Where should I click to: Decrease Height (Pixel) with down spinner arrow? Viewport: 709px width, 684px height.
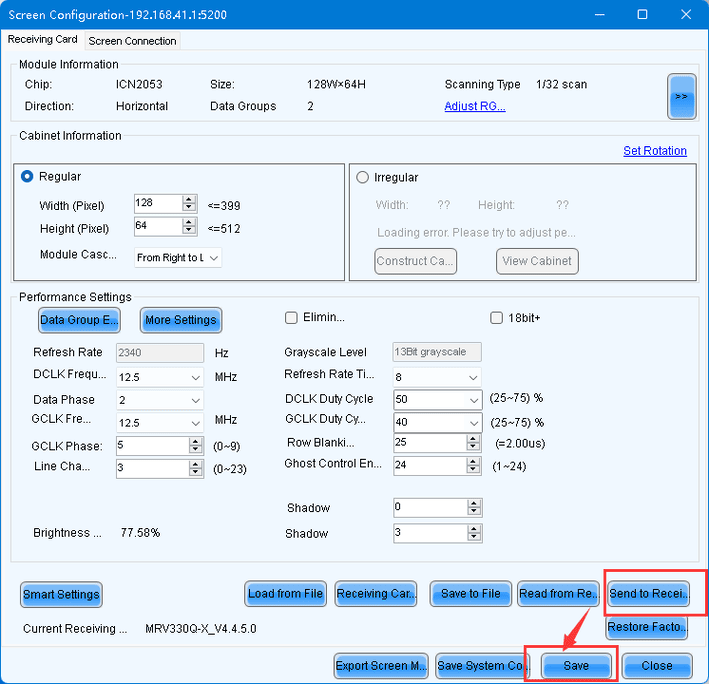189,230
